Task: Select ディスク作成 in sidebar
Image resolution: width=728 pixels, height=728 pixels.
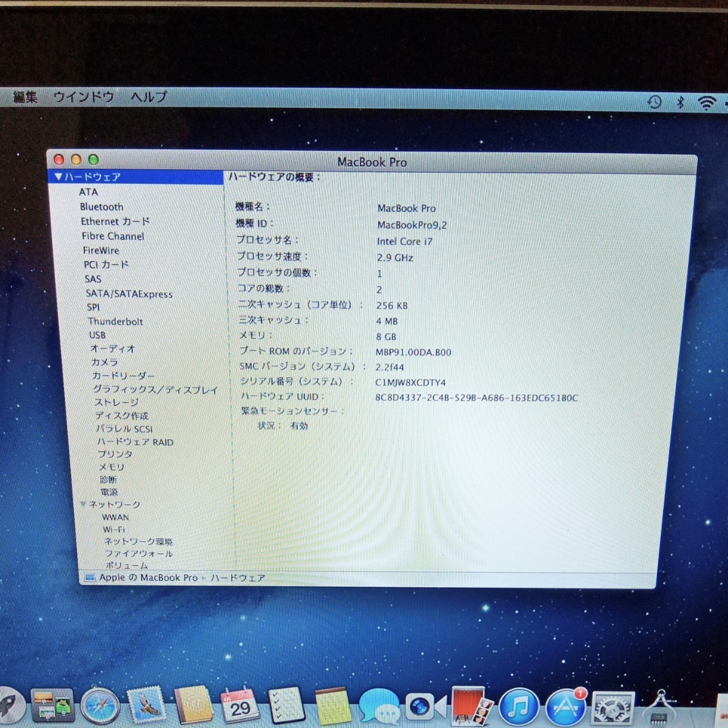Action: click(121, 416)
